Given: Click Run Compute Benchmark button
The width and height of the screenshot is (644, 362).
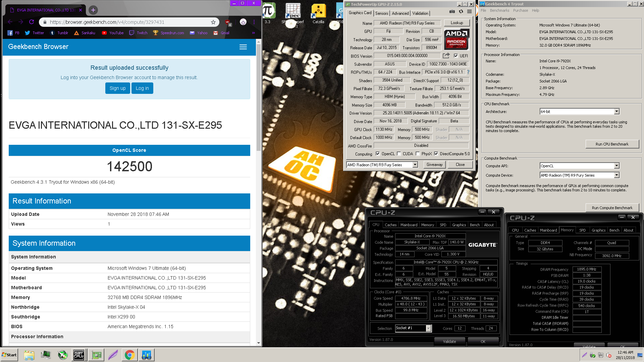Looking at the screenshot, I should point(612,208).
